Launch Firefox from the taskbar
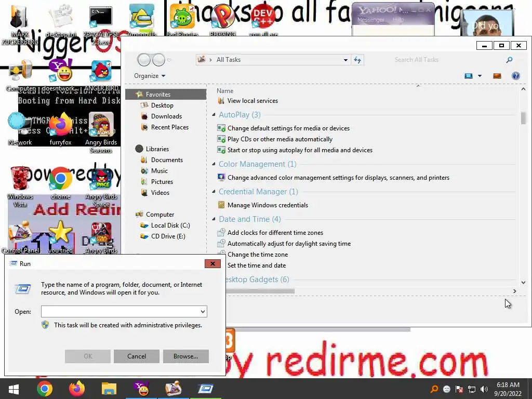Image resolution: width=532 pixels, height=399 pixels. [x=77, y=389]
